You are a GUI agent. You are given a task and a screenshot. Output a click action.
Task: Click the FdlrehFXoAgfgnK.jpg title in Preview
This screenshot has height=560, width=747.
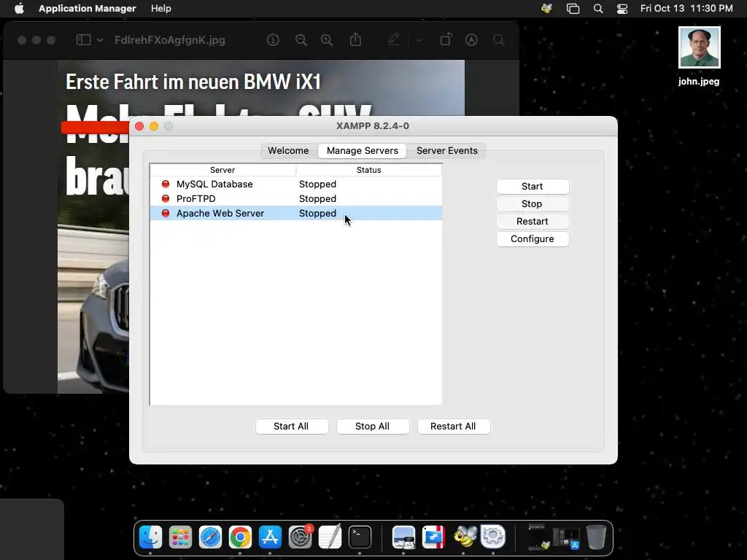coord(169,40)
